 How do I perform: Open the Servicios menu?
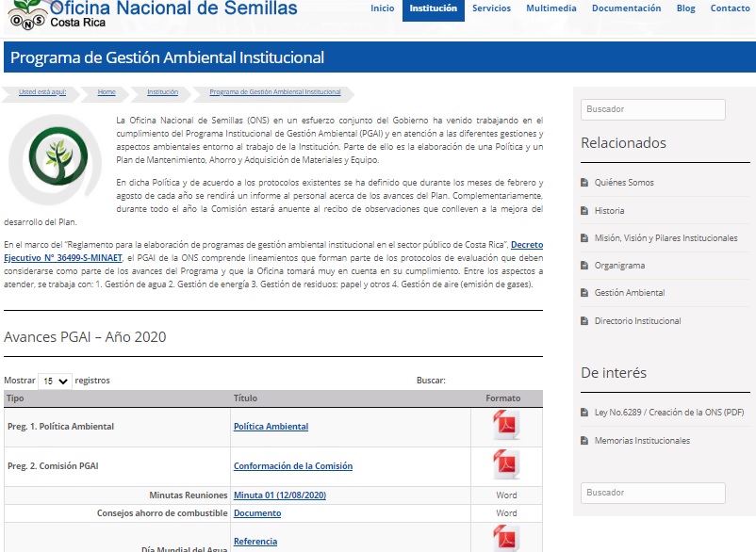tap(491, 8)
